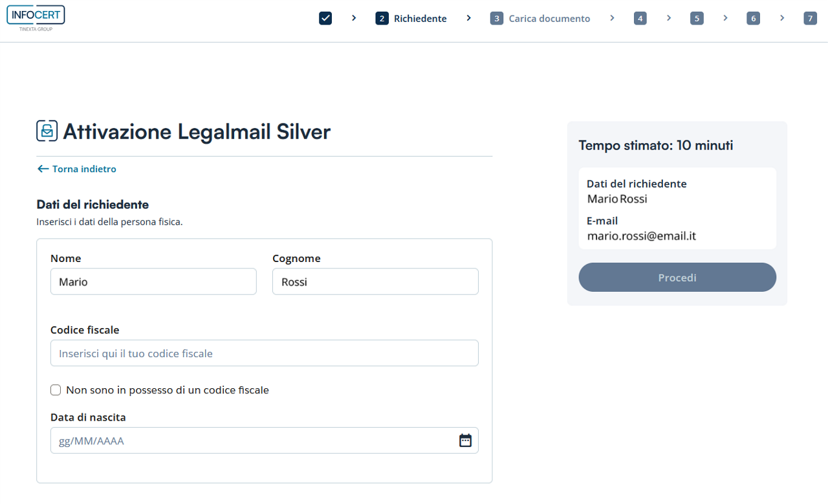This screenshot has width=828, height=504.
Task: Click the Torna indietro link
Action: pos(77,169)
